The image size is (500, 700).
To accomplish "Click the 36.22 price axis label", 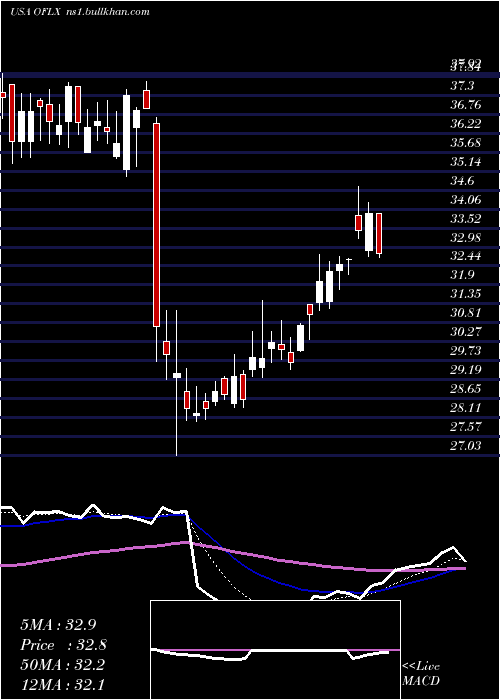I will (465, 124).
